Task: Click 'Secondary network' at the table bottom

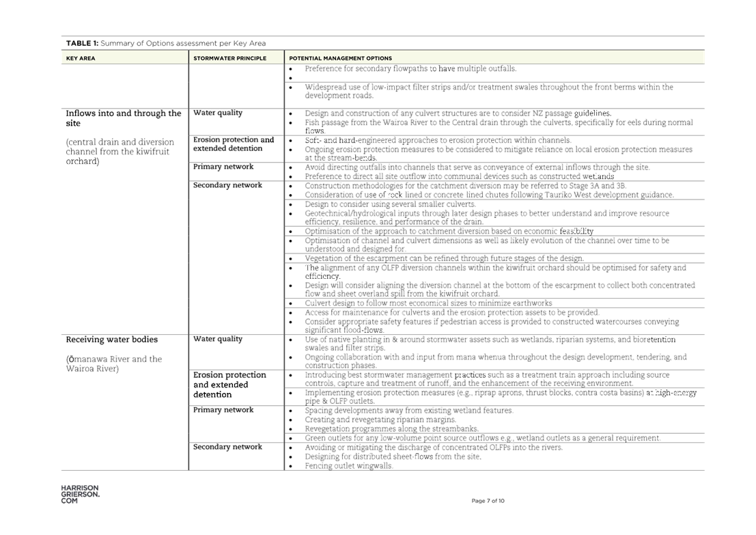Action: (x=227, y=447)
